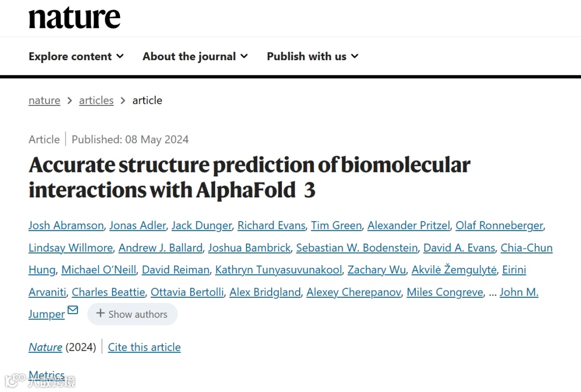Click the italic Nature journal link
The width and height of the screenshot is (581, 392).
(45, 347)
